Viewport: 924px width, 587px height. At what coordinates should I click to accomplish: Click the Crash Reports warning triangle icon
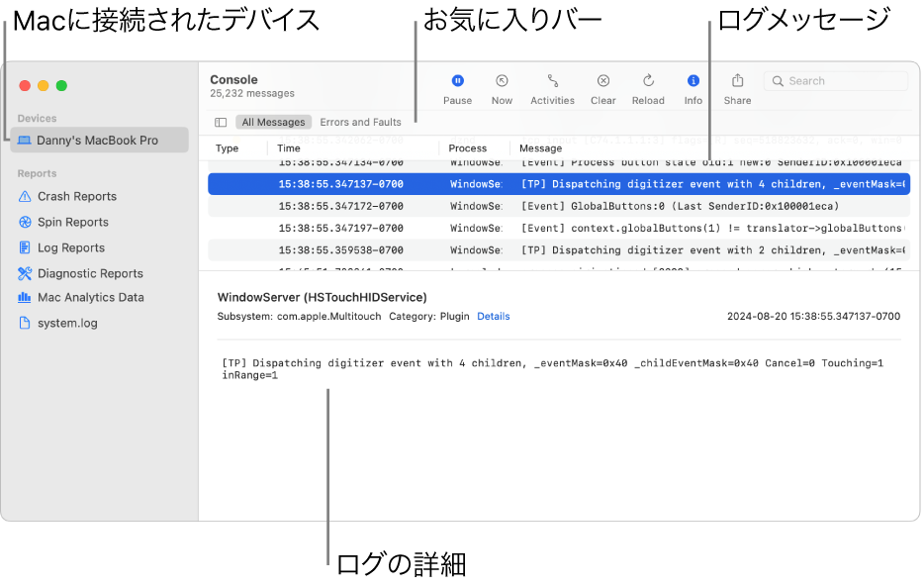[25, 196]
